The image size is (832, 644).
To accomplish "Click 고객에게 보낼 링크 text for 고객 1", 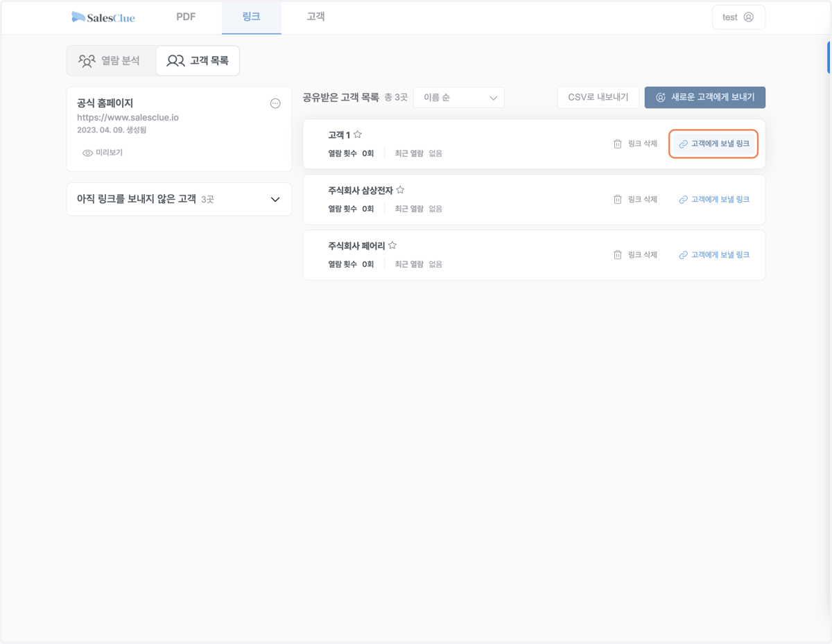I will (720, 143).
